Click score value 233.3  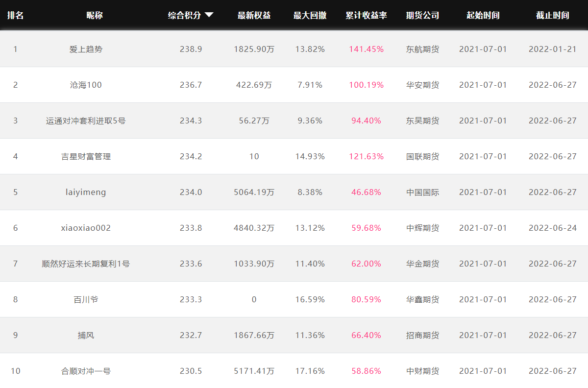pyautogui.click(x=191, y=299)
